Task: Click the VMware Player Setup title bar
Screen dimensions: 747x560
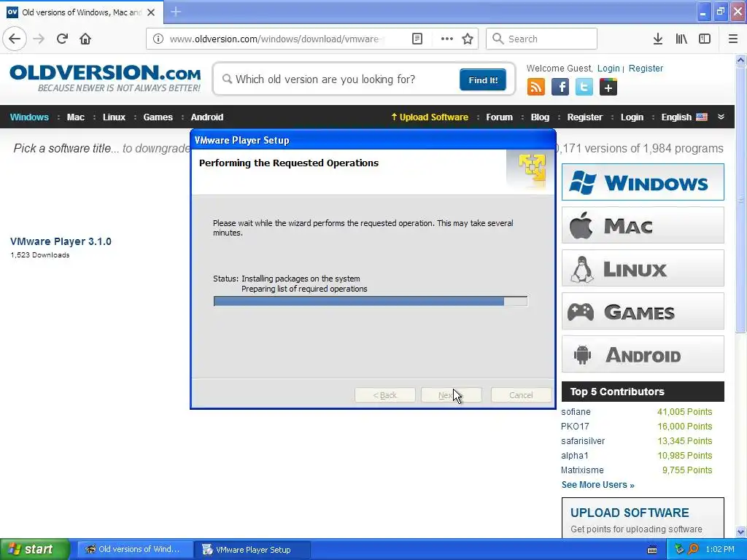Action: click(x=373, y=140)
